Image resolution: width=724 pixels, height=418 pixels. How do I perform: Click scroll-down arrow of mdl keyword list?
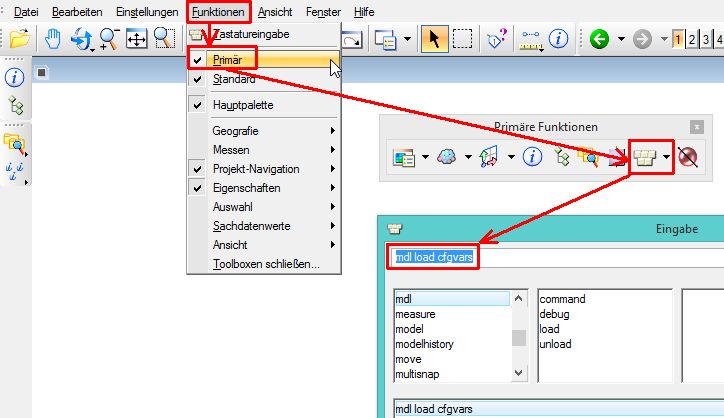coord(519,373)
